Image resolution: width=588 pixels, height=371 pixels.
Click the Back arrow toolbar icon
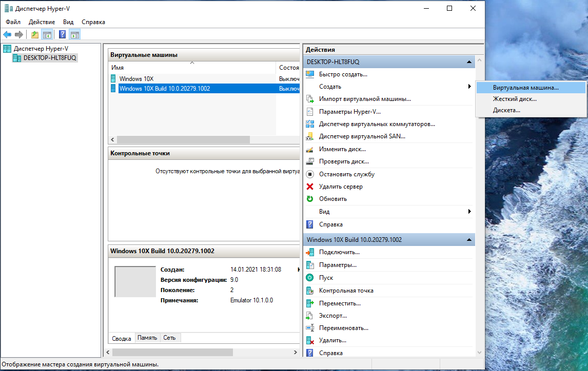(7, 35)
